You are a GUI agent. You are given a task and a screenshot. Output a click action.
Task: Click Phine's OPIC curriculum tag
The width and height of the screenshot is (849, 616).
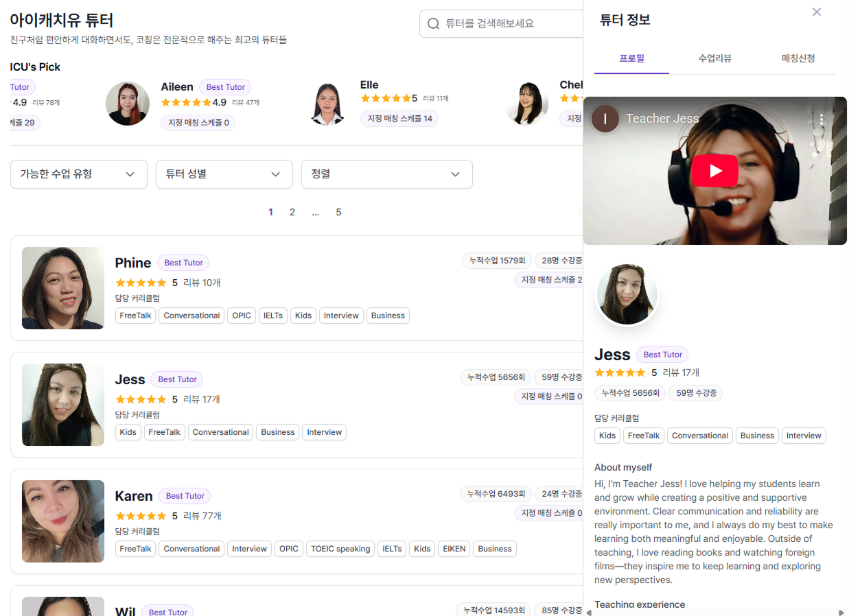pos(242,316)
